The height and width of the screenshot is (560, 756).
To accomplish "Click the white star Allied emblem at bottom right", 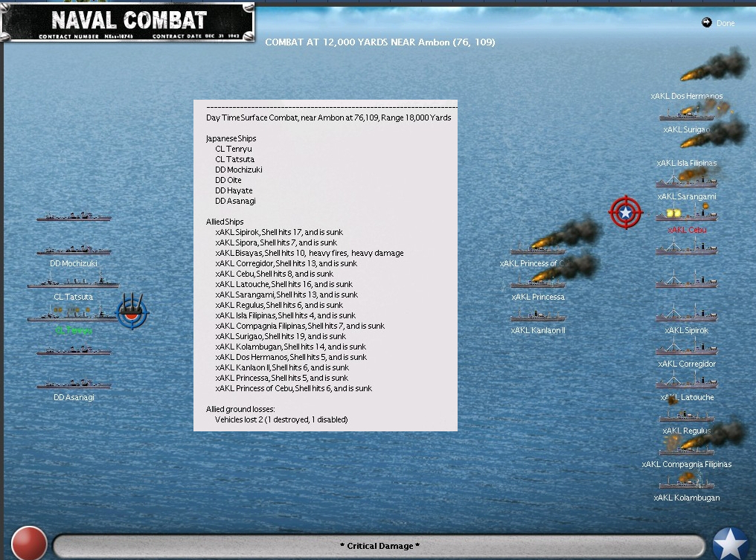I will tap(731, 544).
